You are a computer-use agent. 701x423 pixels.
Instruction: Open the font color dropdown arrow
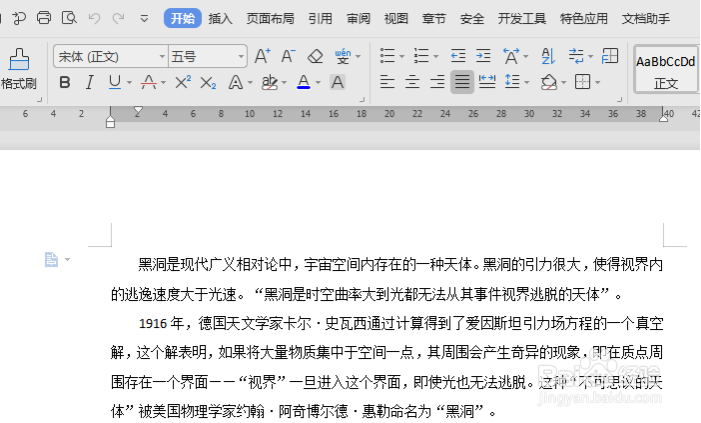point(318,83)
